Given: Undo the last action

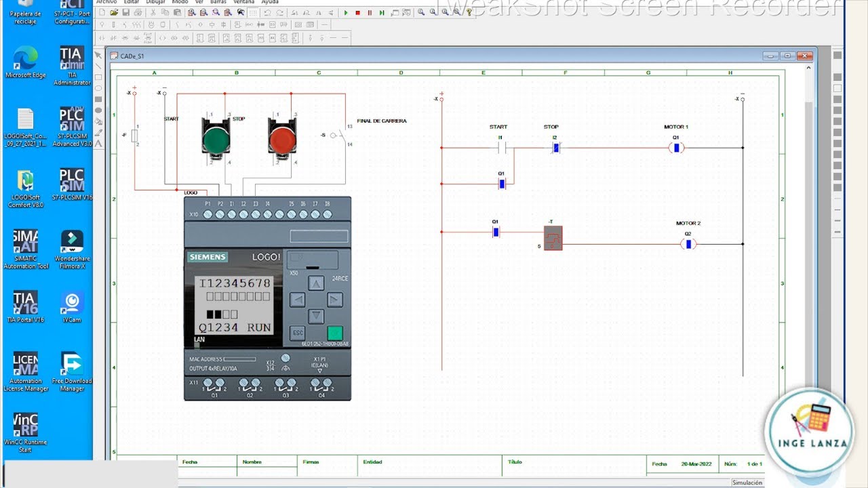Looking at the screenshot, I should point(268,13).
